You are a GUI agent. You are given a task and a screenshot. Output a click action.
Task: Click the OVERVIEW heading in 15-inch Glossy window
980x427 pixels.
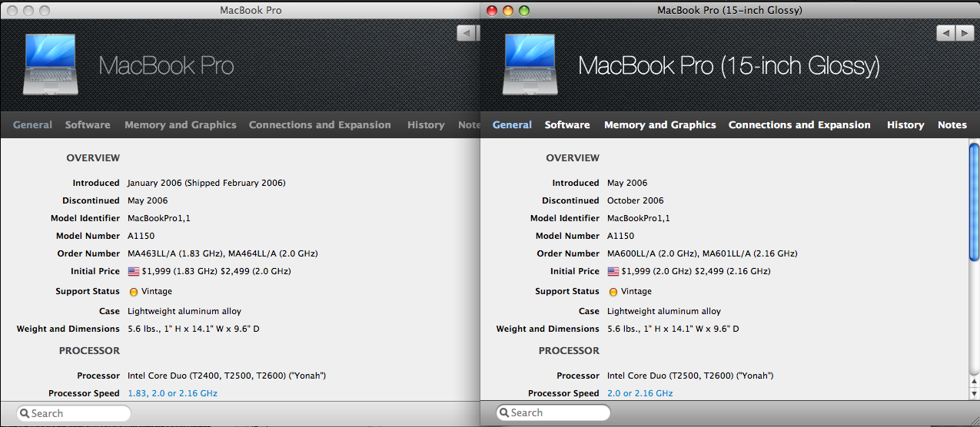point(573,157)
